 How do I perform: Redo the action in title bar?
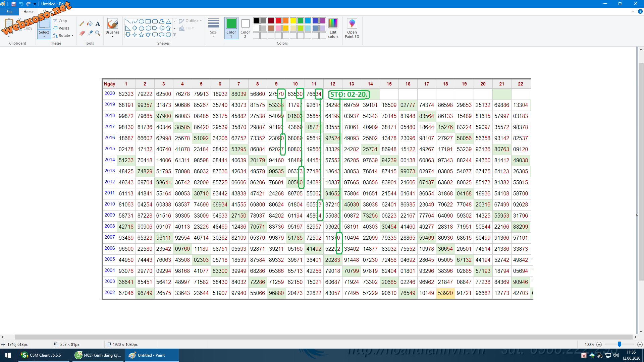[x=28, y=4]
